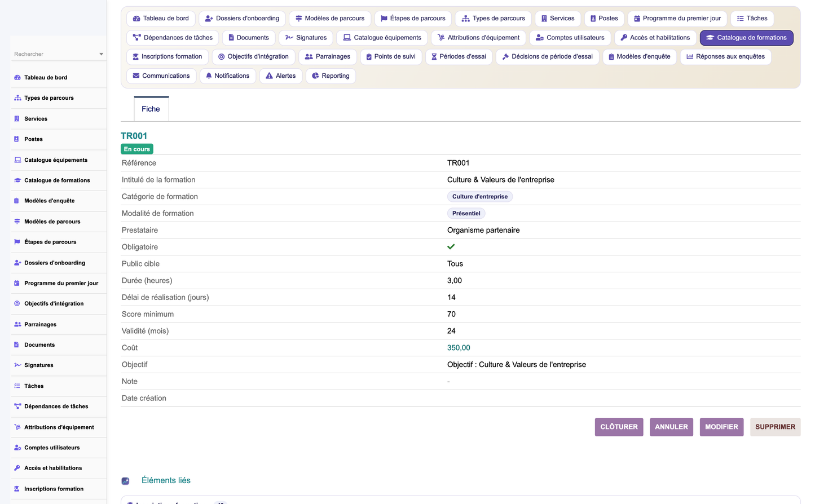Open Alertes in top navigation
Screen dimensions: 815x504
tap(281, 76)
